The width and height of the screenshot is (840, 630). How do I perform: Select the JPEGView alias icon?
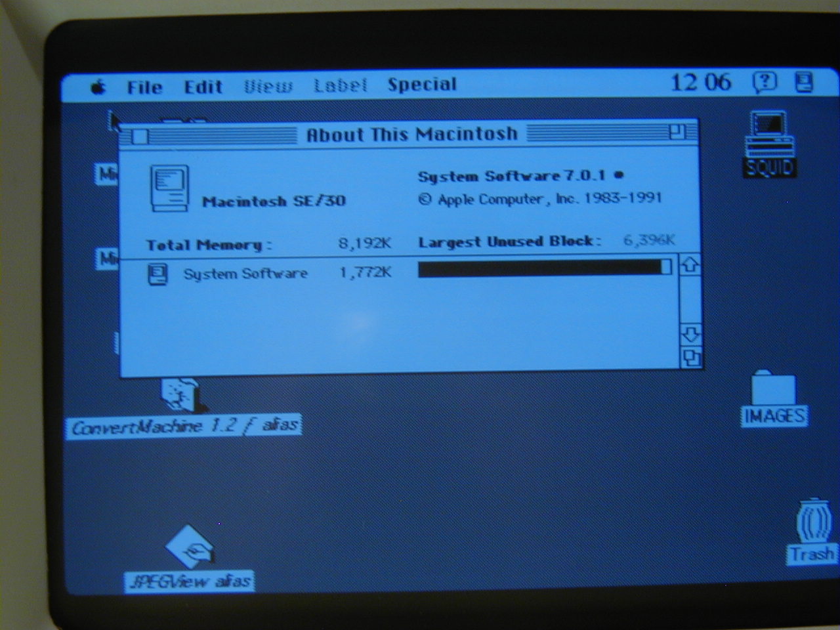(188, 547)
